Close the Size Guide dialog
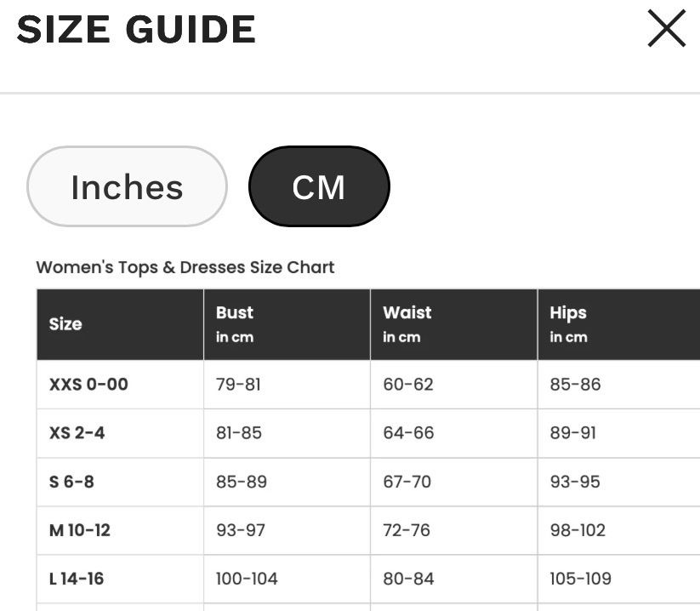Viewport: 700px width, 611px height. coord(666,29)
